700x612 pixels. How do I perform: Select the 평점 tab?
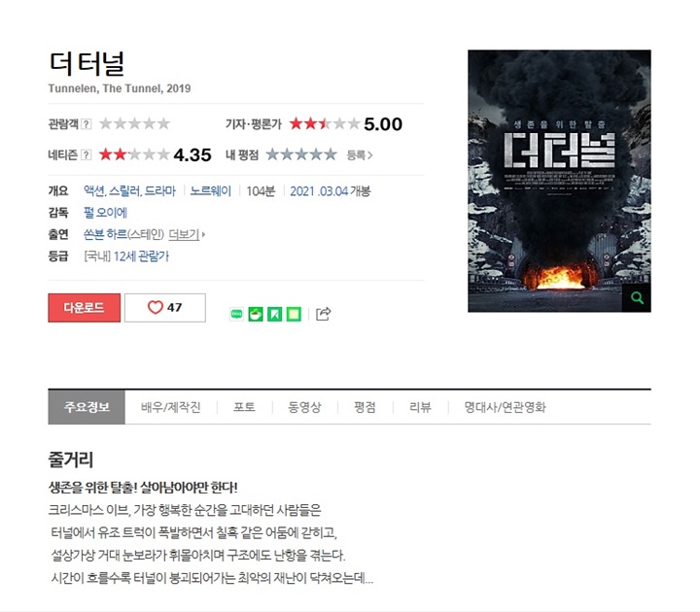point(365,407)
